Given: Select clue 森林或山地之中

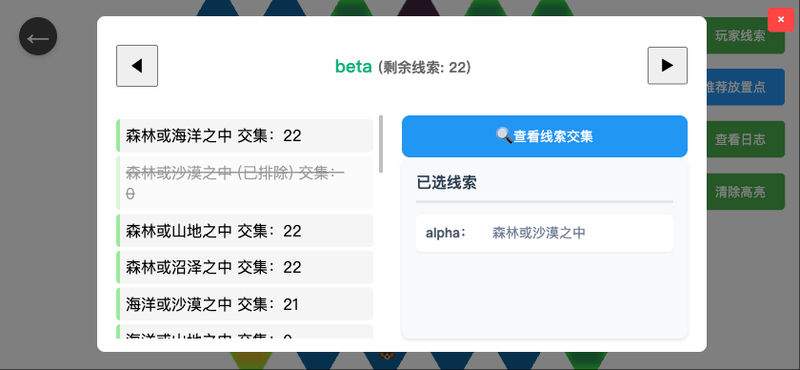Looking at the screenshot, I should [x=245, y=231].
